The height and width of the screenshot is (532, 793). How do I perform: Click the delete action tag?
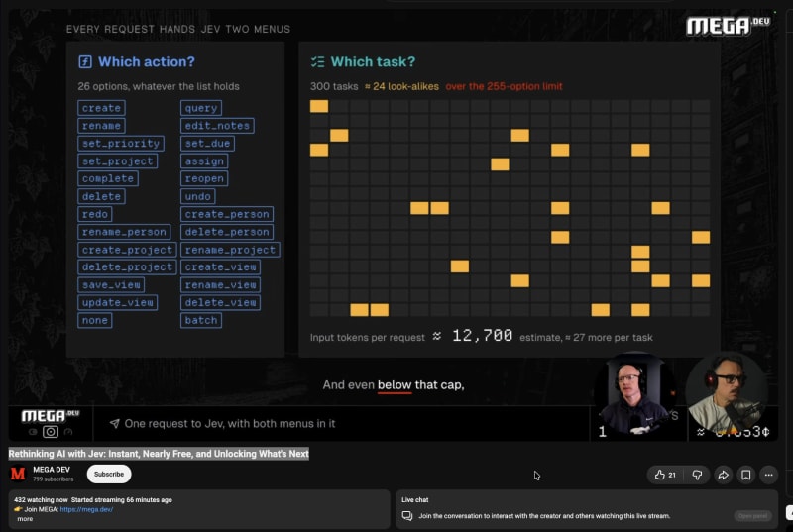point(102,196)
